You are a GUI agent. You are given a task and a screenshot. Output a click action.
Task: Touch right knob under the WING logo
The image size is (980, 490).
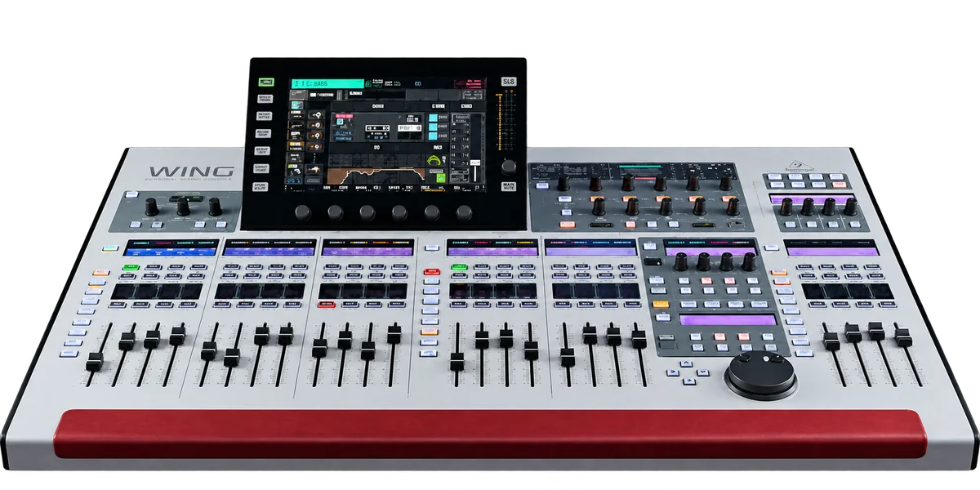pyautogui.click(x=214, y=205)
